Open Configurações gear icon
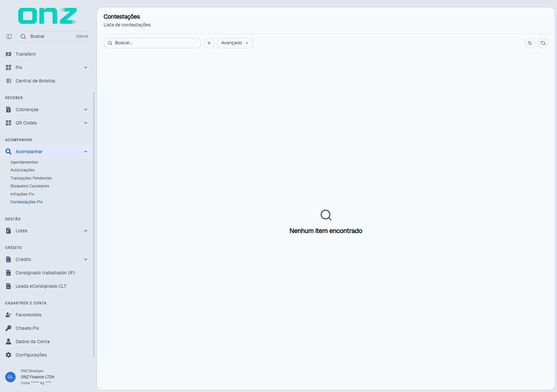The width and height of the screenshot is (557, 392). click(8, 355)
